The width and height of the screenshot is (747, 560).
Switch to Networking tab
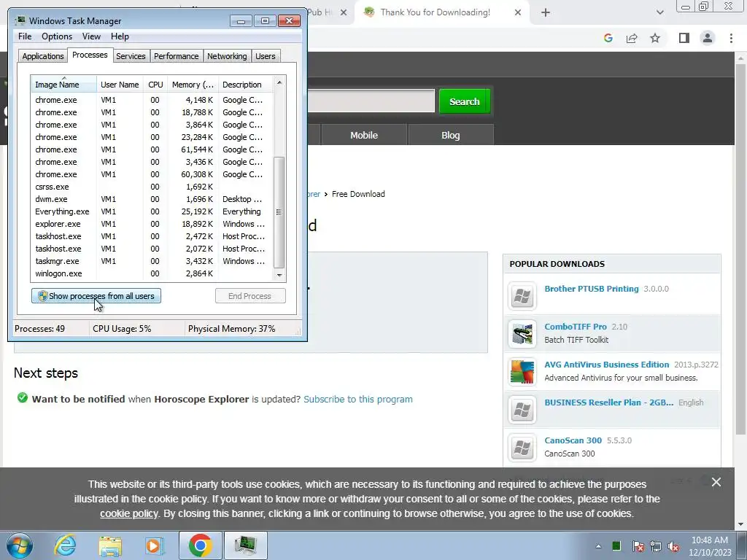[x=227, y=55]
